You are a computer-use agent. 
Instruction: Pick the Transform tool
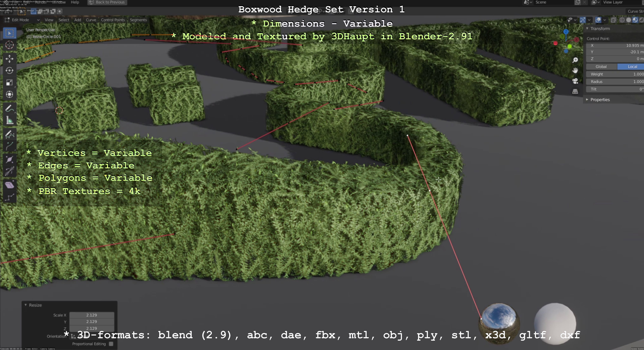pyautogui.click(x=10, y=94)
